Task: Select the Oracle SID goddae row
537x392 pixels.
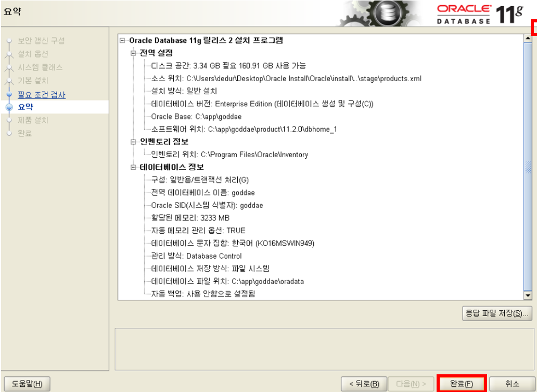Action: click(x=207, y=205)
